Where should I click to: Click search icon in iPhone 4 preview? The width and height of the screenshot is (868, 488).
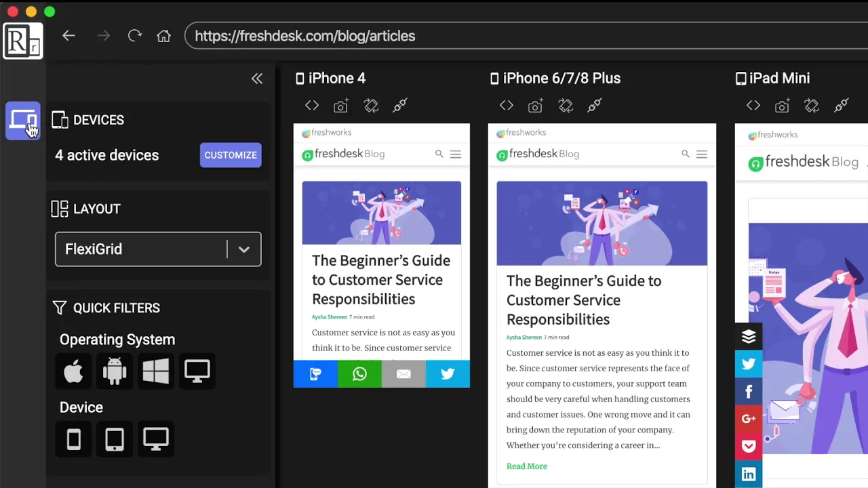439,154
